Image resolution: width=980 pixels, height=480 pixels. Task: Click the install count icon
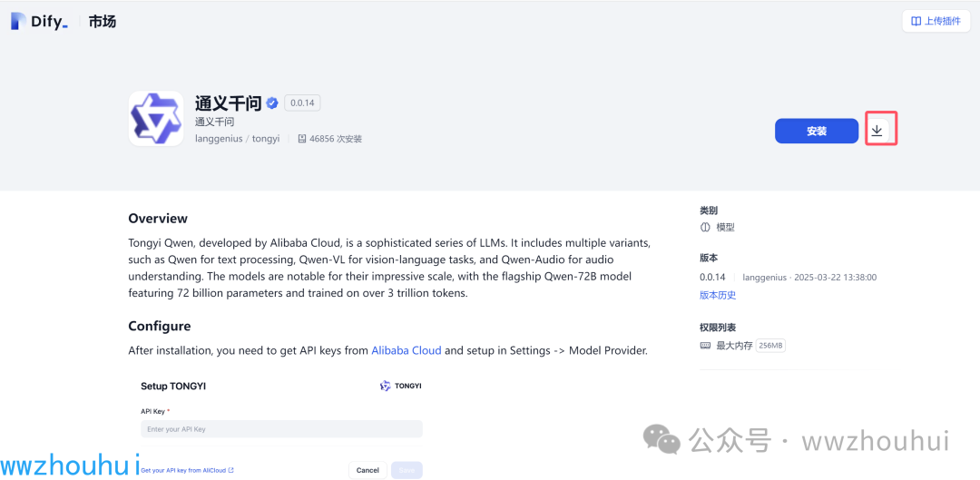[x=301, y=139]
